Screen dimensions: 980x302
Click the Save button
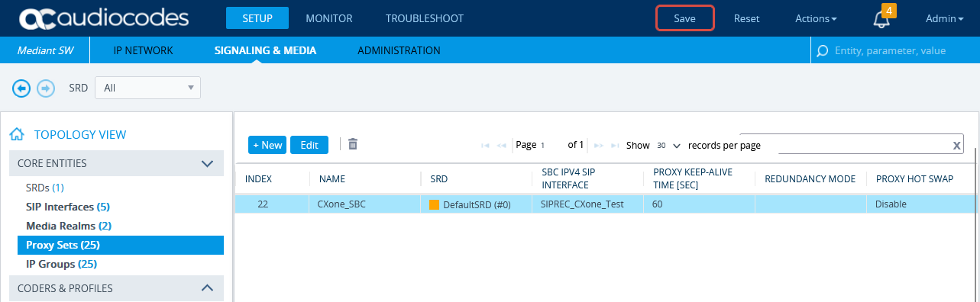pos(684,18)
